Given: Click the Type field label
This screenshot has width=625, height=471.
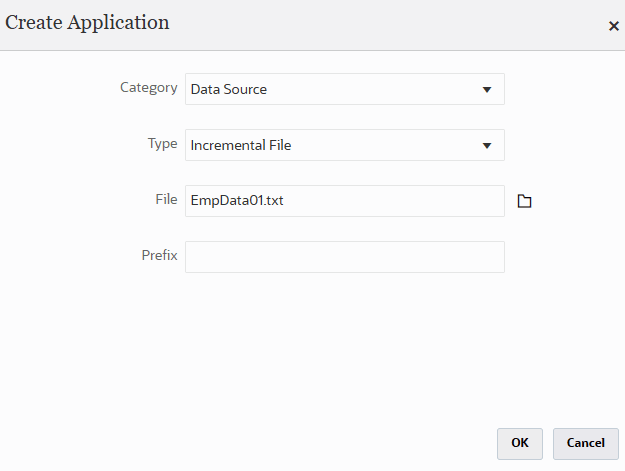Looking at the screenshot, I should pos(162,144).
